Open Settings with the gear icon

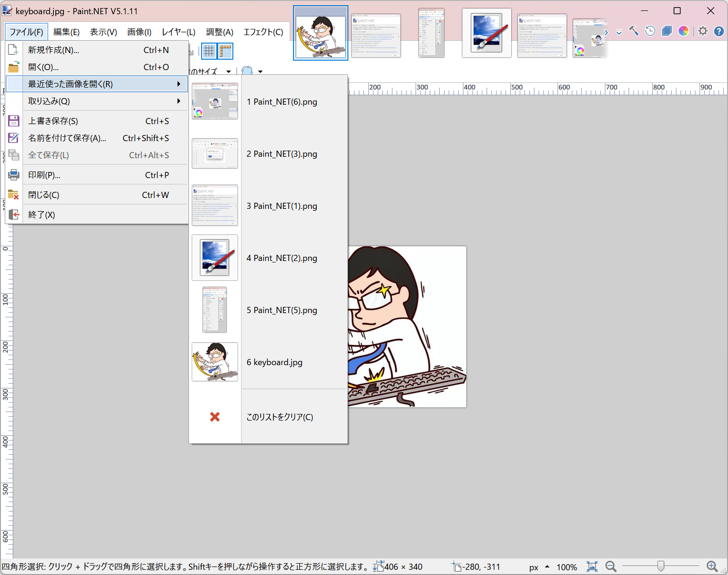click(x=703, y=31)
